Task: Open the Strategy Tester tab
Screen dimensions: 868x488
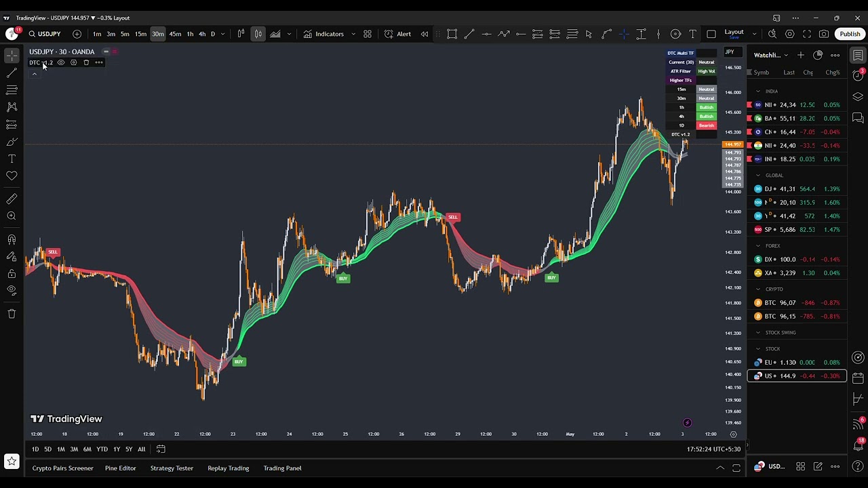Action: (x=172, y=468)
